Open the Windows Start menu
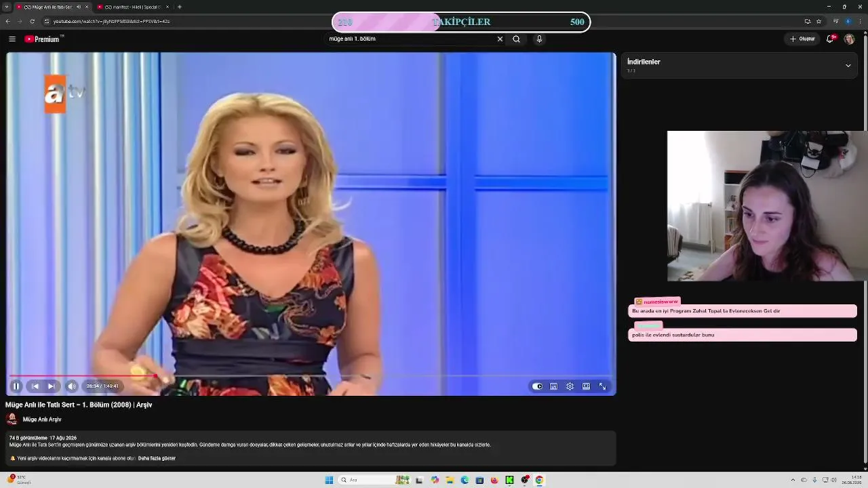The image size is (868, 488). click(x=329, y=480)
